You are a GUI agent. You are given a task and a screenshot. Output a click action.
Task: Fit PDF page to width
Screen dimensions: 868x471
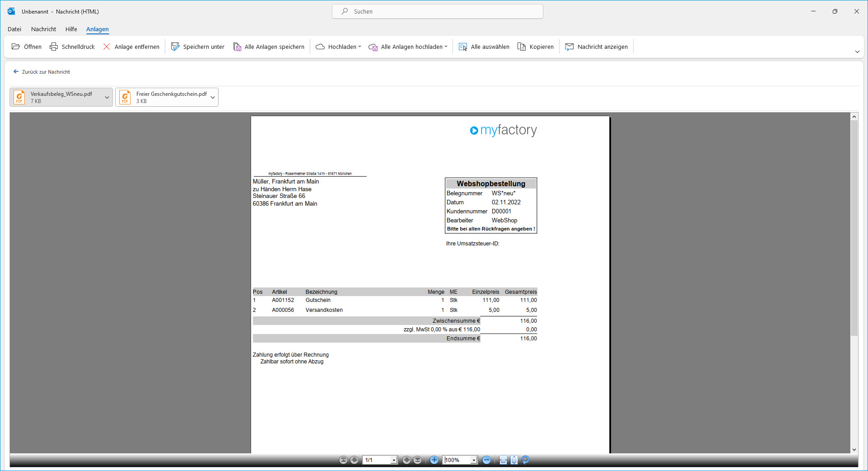(x=503, y=460)
